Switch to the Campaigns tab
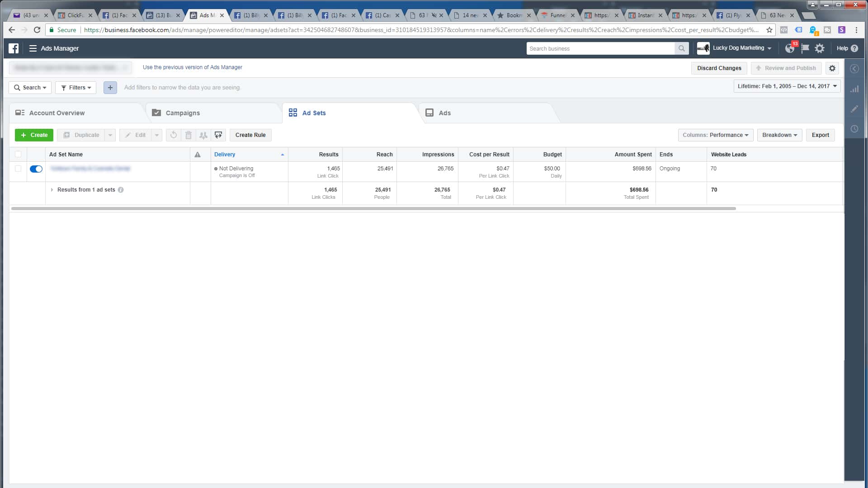868x488 pixels. [x=183, y=113]
